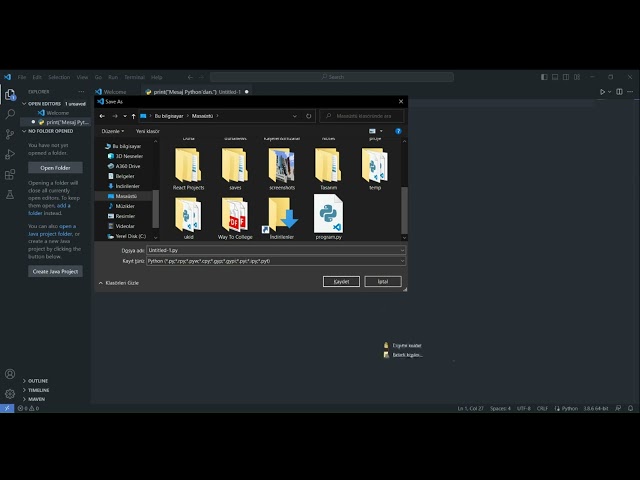Image resolution: width=640 pixels, height=480 pixels.
Task: Click the Save As dialog file list scrollbar
Action: pos(404,210)
